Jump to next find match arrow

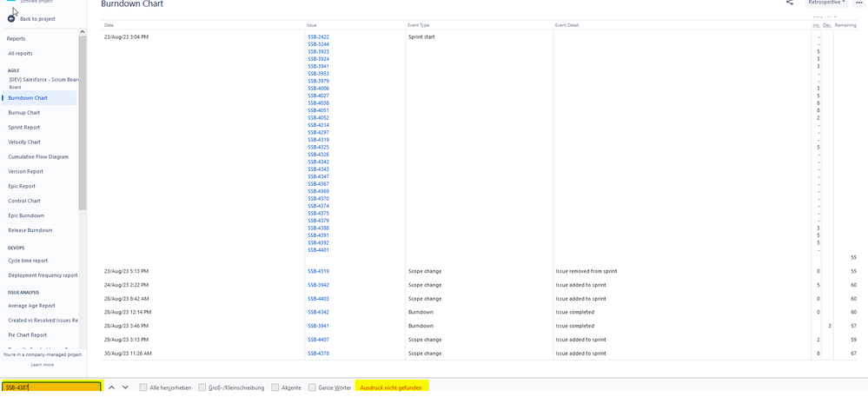click(126, 387)
